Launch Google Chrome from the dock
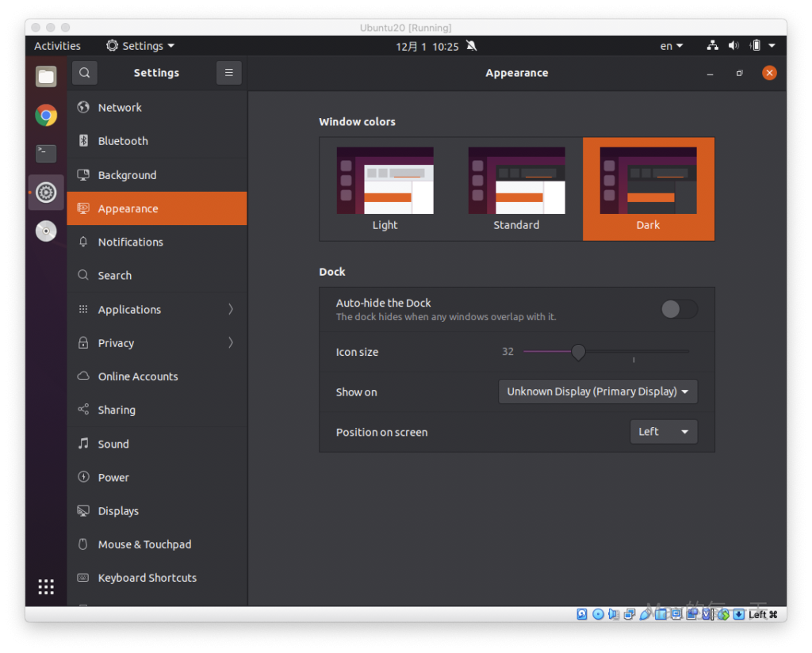The width and height of the screenshot is (812, 653). click(x=46, y=116)
